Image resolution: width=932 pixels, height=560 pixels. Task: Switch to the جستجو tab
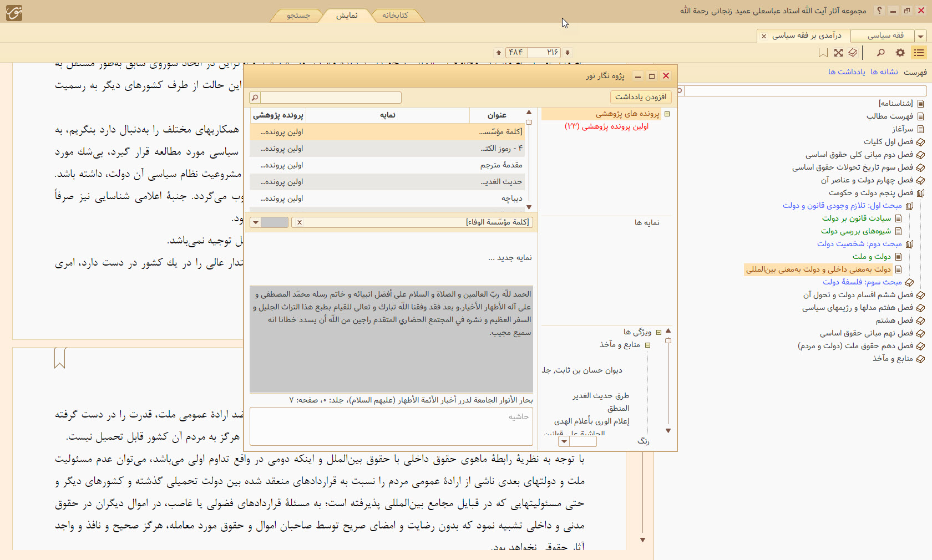pos(298,16)
